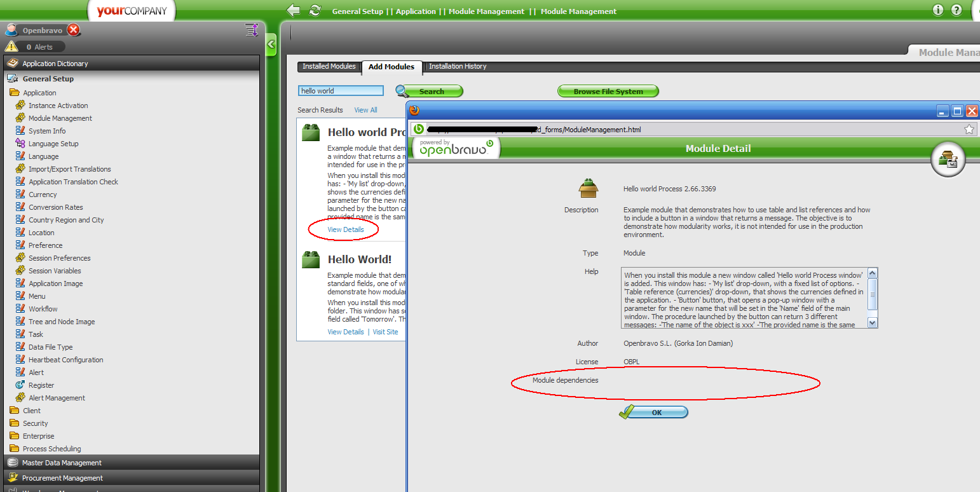Switch to the Installed Modules tab
Screen dimensions: 980x492
pos(329,67)
